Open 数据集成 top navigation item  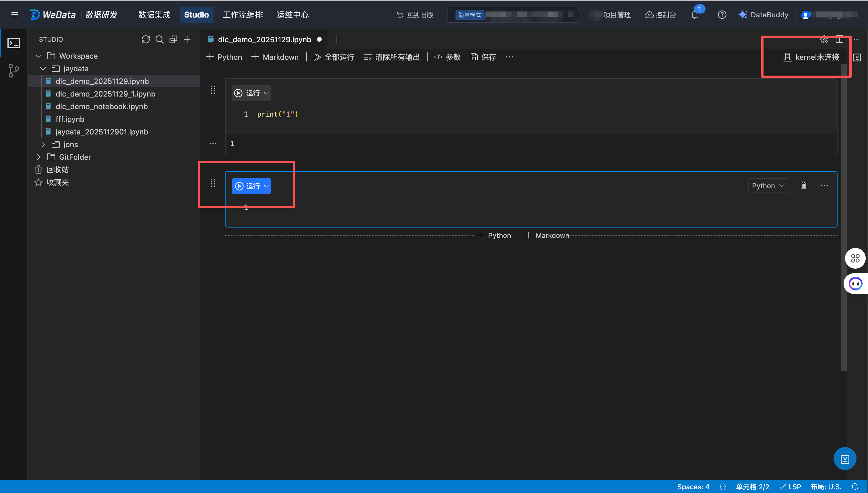(x=154, y=15)
